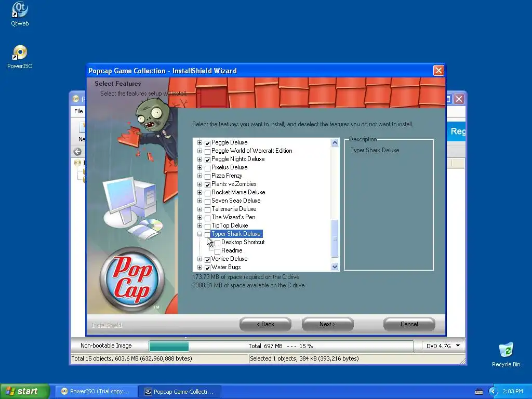This screenshot has height=399, width=532.
Task: Cancel the Popcap installation wizard
Action: 409,324
